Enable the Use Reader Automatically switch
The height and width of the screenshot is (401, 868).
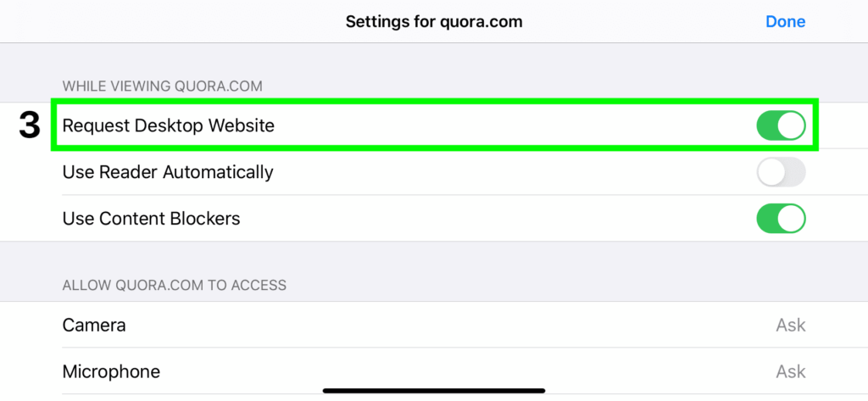pyautogui.click(x=781, y=172)
